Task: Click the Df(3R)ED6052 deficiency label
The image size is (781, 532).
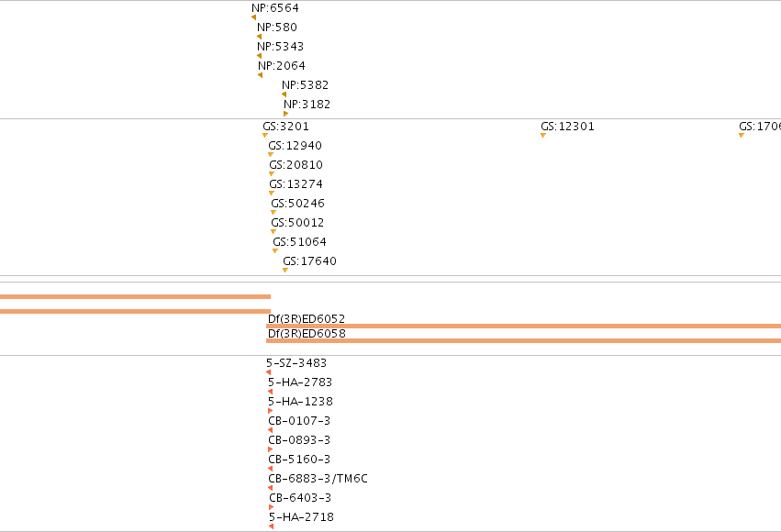Action: tap(307, 319)
